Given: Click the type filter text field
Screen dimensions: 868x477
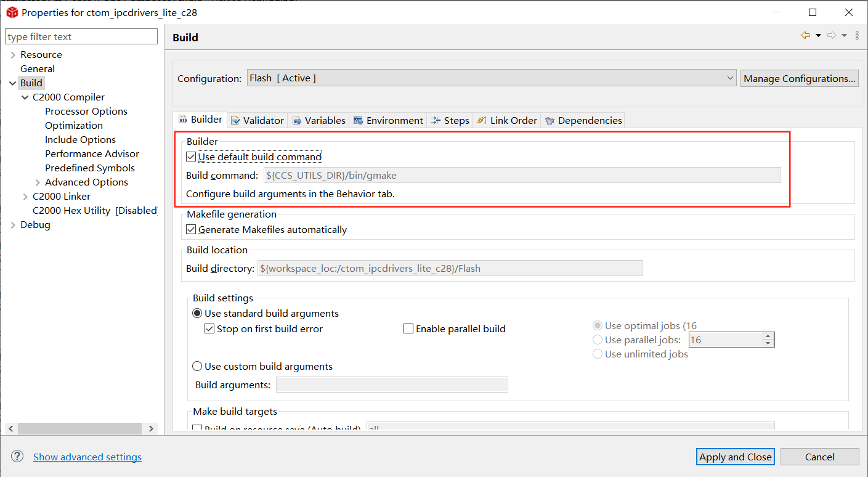Looking at the screenshot, I should click(81, 37).
